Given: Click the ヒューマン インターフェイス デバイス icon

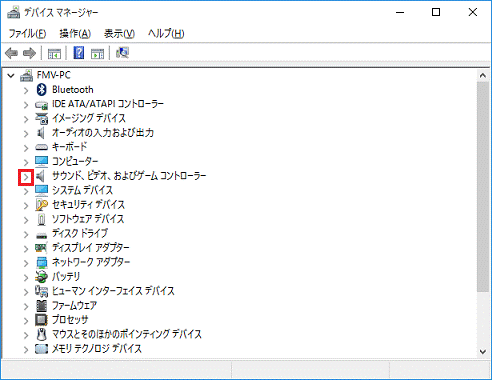Looking at the screenshot, I should (x=41, y=291).
